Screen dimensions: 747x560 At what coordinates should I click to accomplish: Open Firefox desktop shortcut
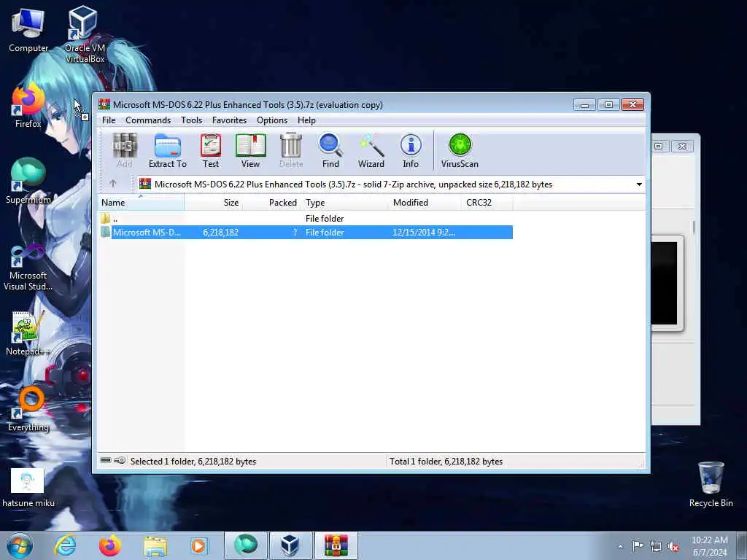(28, 106)
